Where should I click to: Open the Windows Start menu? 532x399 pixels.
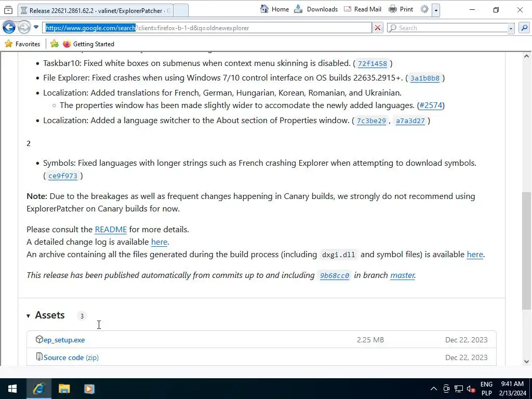(x=12, y=389)
